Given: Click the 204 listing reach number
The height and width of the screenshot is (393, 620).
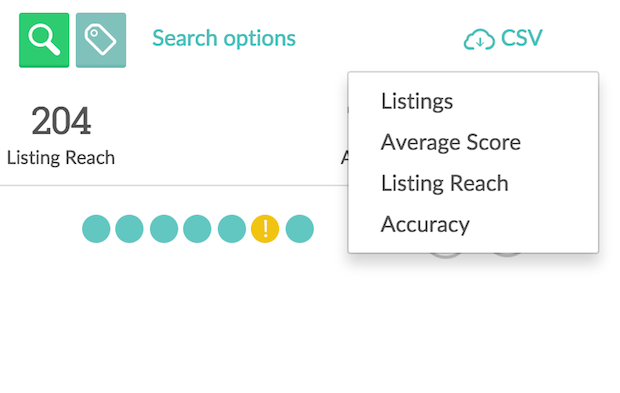Looking at the screenshot, I should [61, 121].
